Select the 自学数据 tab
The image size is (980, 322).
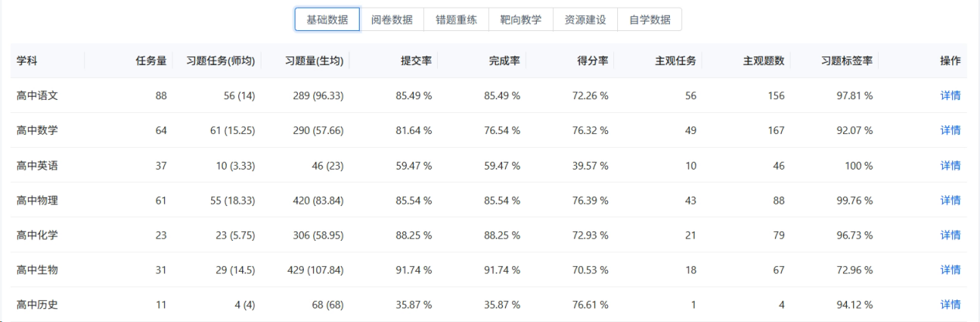coord(649,19)
